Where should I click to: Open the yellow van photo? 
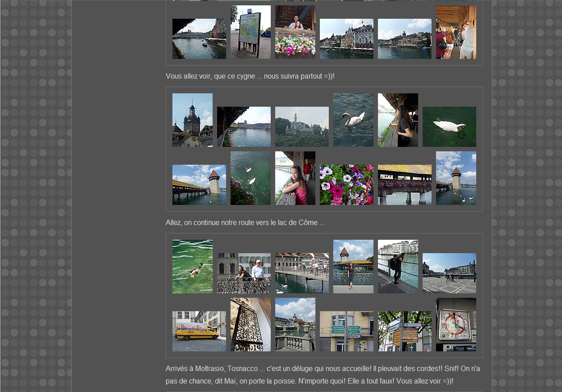point(199,331)
